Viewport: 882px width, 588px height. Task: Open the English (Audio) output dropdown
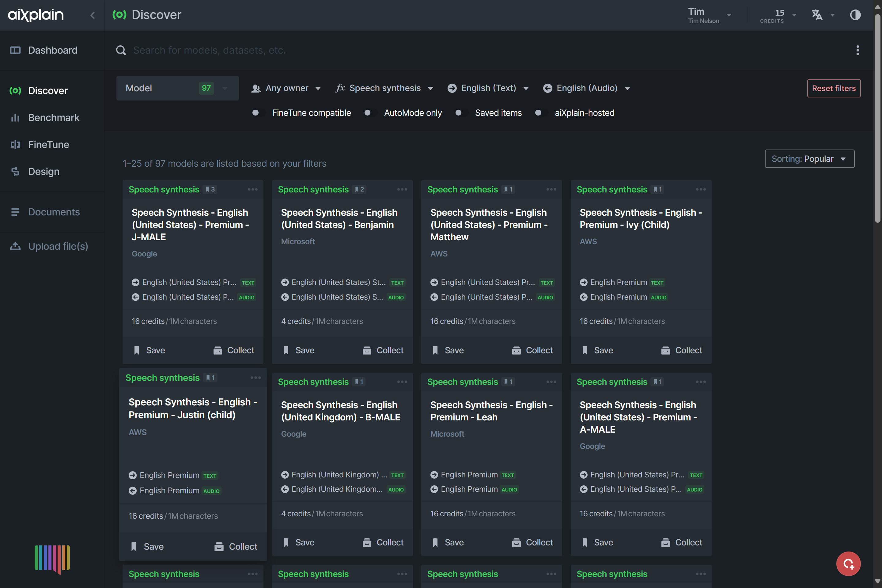[x=587, y=88]
